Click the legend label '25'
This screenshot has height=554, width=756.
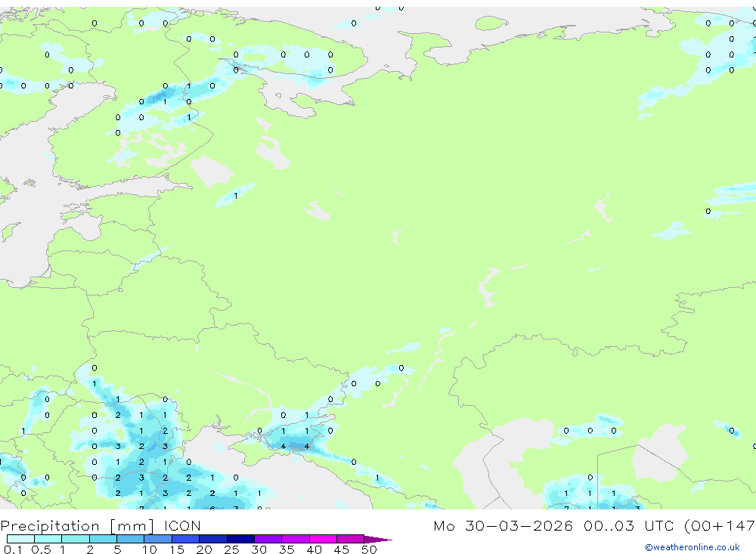click(x=231, y=549)
